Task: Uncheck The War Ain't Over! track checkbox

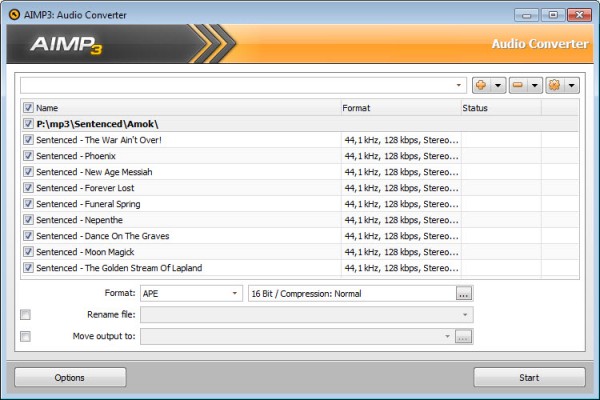Action: click(28, 140)
